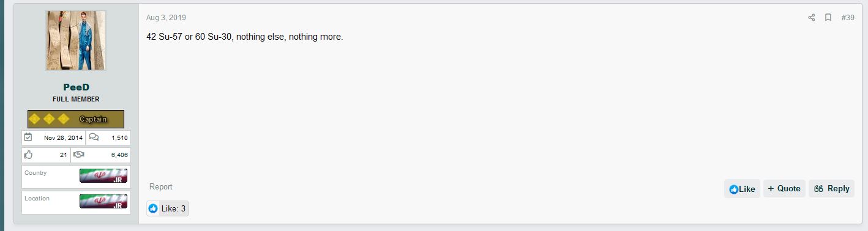Click the 1,510 messages count
Image resolution: width=868 pixels, height=231 pixels.
[119, 138]
